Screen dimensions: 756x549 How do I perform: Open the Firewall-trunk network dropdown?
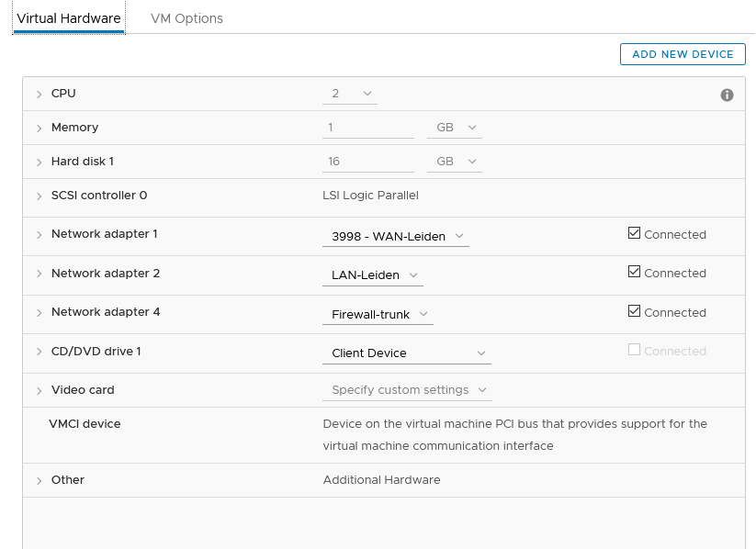(x=378, y=315)
